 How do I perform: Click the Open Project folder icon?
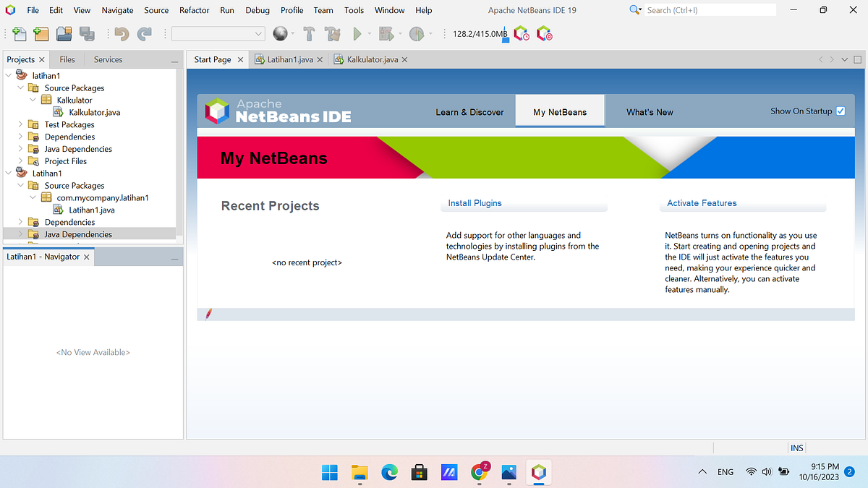[x=64, y=34]
